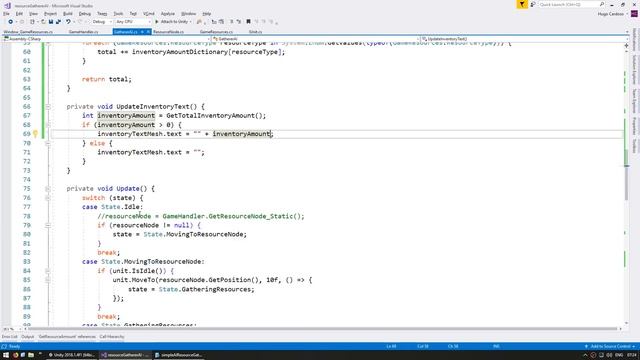The width and height of the screenshot is (640, 360).
Task: Open the File Explorer taskbar icon
Action: [x=31, y=355]
